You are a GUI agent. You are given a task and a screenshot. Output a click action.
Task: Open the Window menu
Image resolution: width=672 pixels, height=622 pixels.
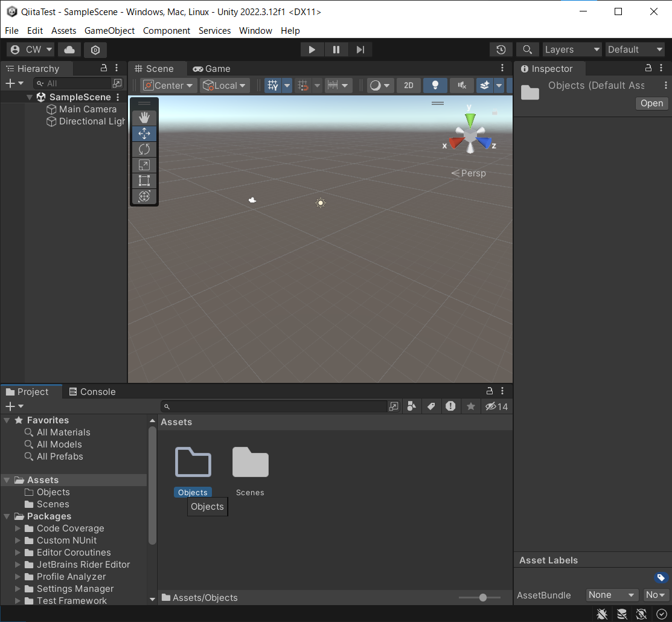(255, 30)
